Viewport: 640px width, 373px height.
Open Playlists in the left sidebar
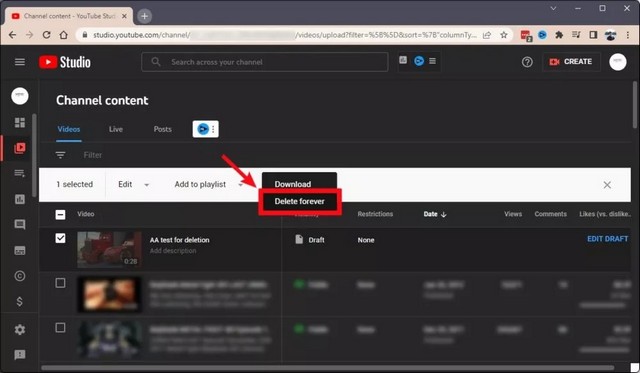tap(20, 173)
